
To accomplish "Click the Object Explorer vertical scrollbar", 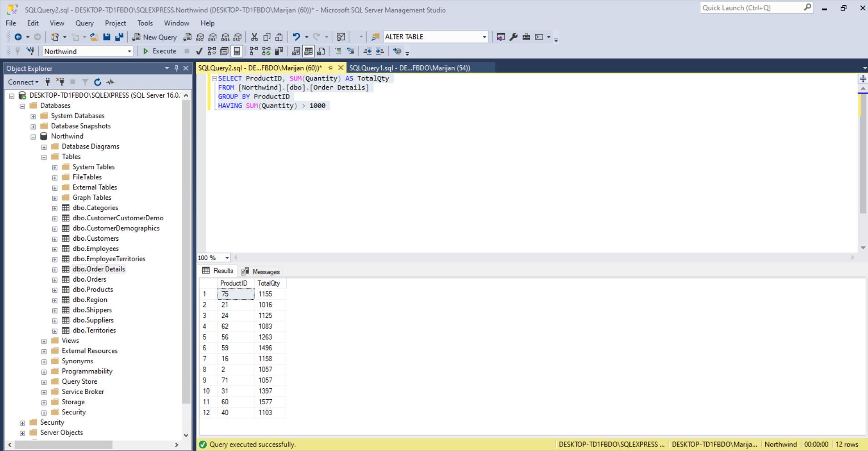I will click(186, 252).
